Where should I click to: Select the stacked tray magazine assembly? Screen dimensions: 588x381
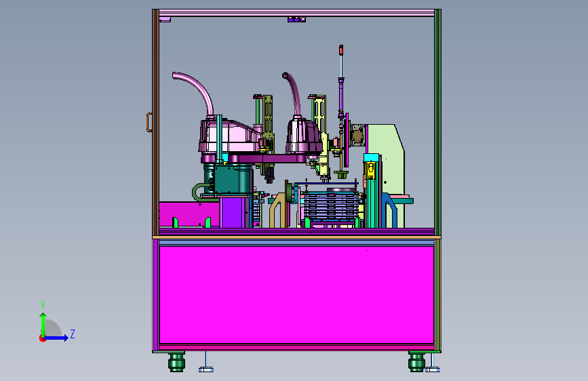point(330,205)
